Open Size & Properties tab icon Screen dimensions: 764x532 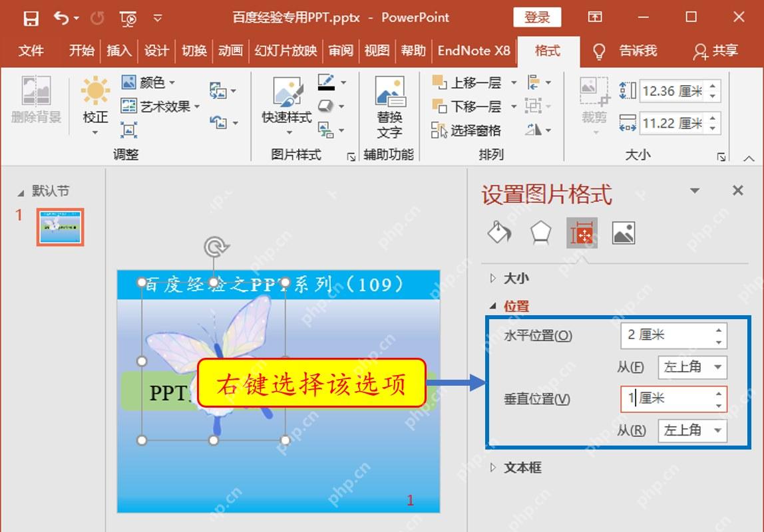582,233
